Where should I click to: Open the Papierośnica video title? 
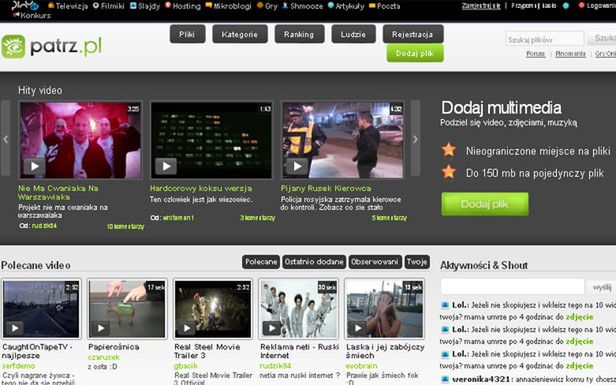point(114,347)
